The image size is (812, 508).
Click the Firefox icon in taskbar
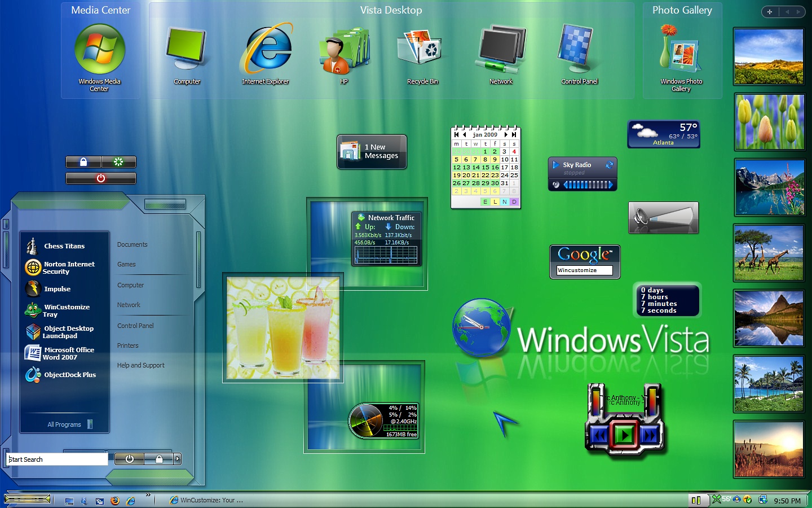coord(115,500)
